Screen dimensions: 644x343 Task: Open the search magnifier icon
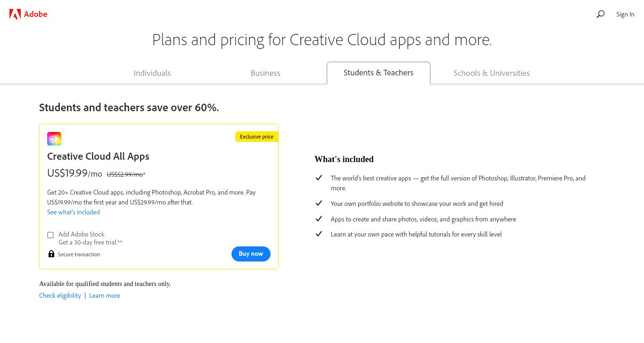click(601, 14)
